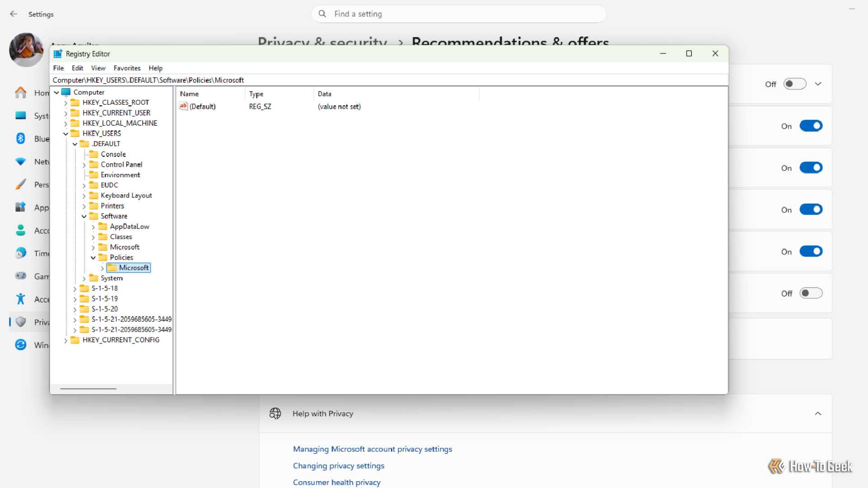Open Personalization brush icon in Settings sidebar
The height and width of the screenshot is (488, 868).
[20, 184]
